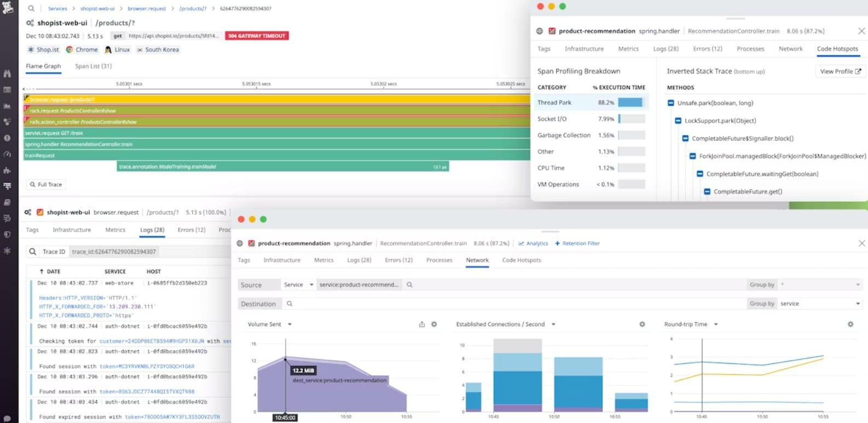
Task: Click share icon on Volume Sent chart
Action: click(422, 324)
